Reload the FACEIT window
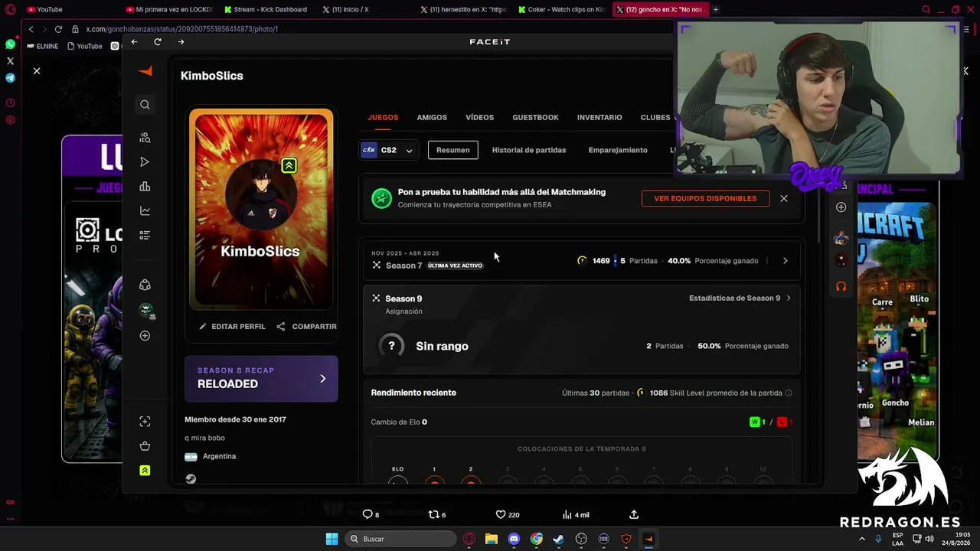The width and height of the screenshot is (980, 551). [x=158, y=42]
